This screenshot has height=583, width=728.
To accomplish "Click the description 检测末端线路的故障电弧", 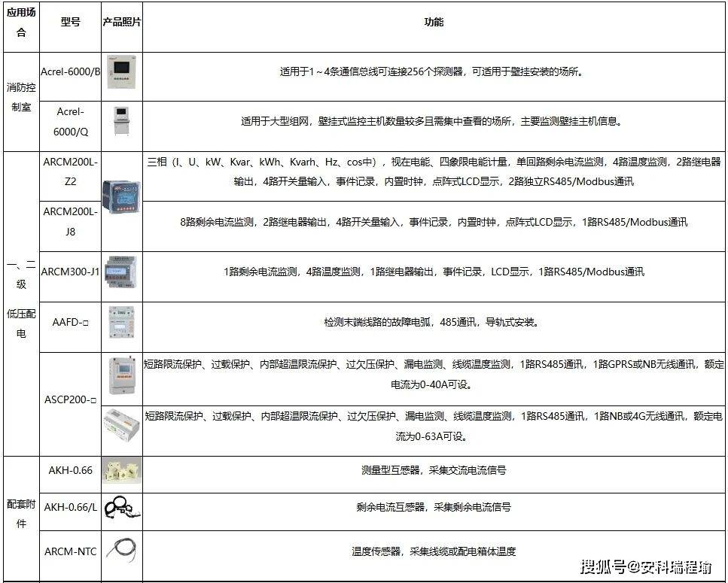I will pyautogui.click(x=434, y=322).
